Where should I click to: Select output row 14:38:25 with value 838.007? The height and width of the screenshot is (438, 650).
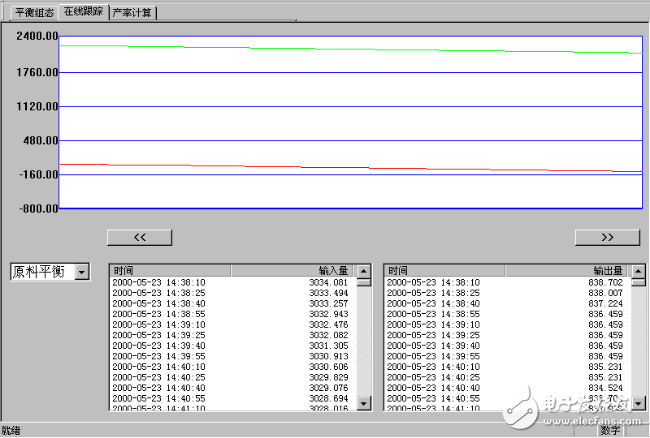coord(505,293)
